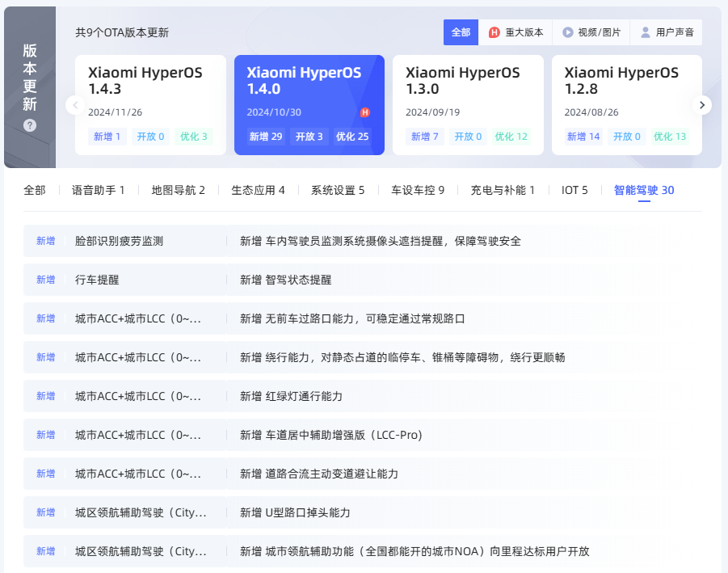Click row about 车道居中辅助增强版 (LCC-Pro)
The image size is (728, 573).
point(363,435)
